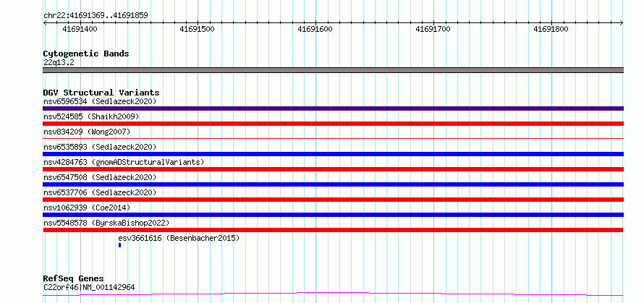This screenshot has height=303, width=644.
Task: Select the nsv6596534 (Sedlazeck2020) label
Action: (x=100, y=101)
